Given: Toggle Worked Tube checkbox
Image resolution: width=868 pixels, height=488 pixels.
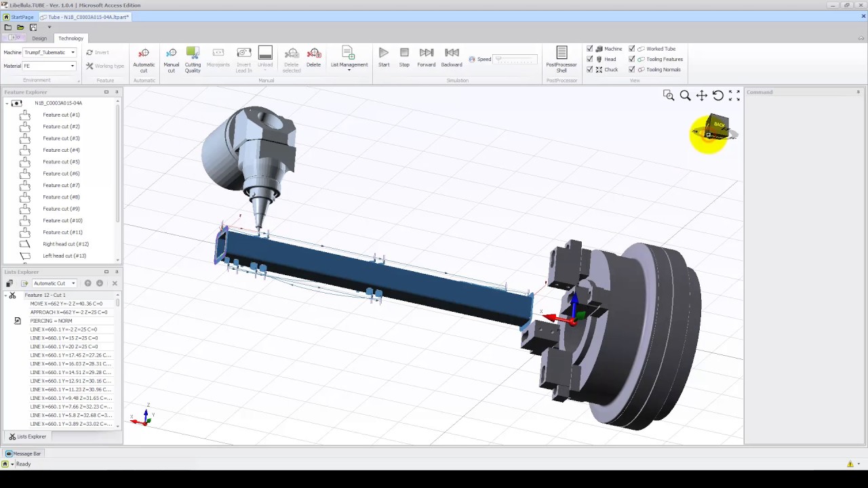Looking at the screenshot, I should click(x=632, y=49).
